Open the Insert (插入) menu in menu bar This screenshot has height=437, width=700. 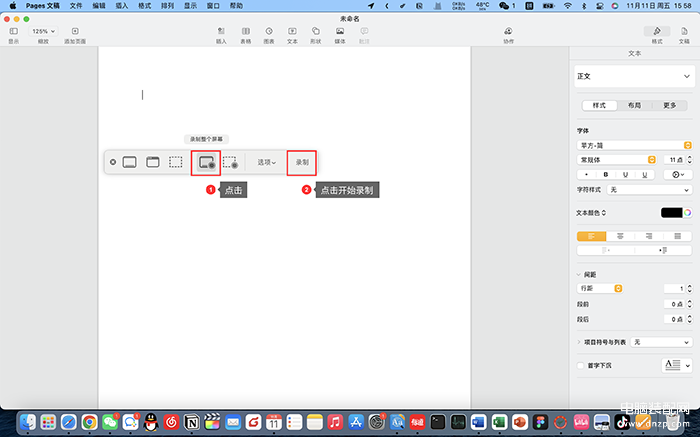tap(121, 6)
